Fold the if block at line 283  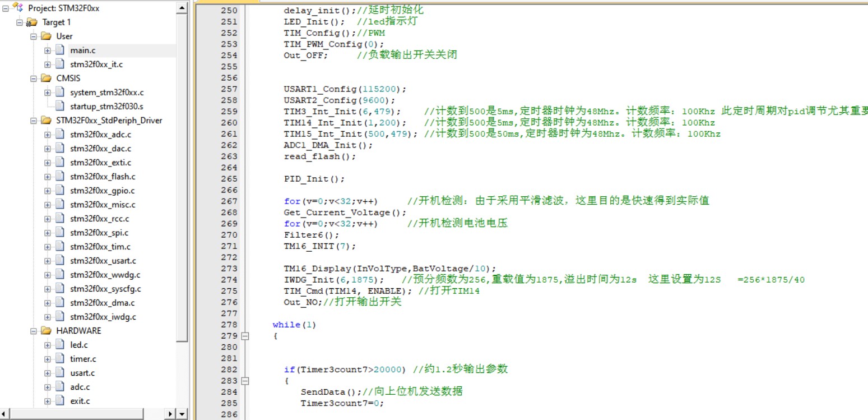pos(245,381)
